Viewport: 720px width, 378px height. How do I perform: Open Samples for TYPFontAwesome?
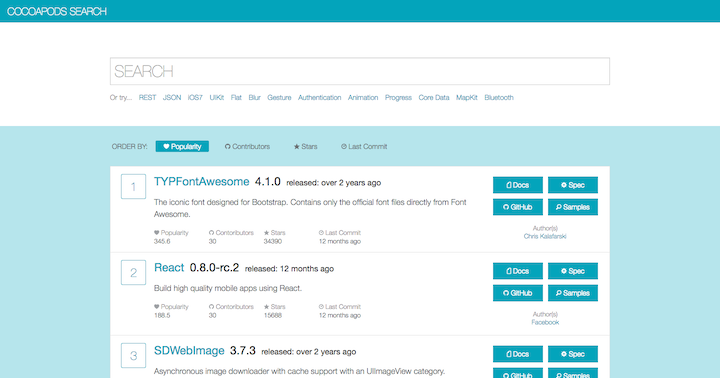[x=573, y=207]
